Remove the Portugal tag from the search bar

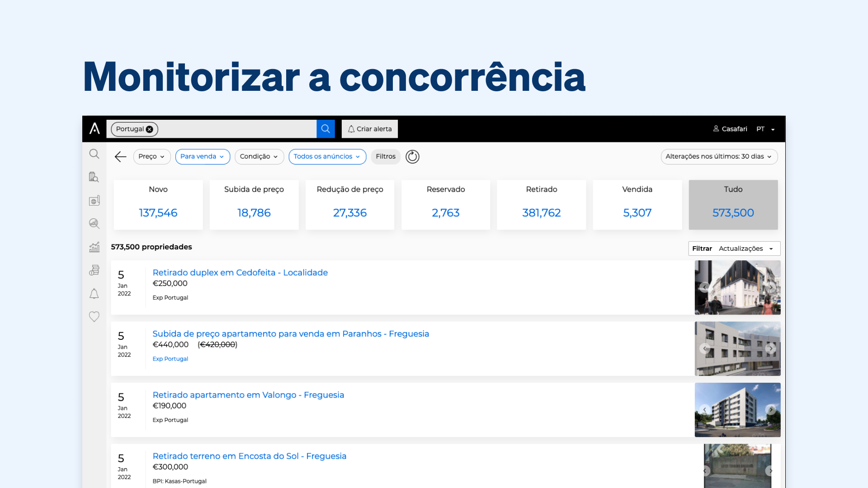(x=149, y=129)
